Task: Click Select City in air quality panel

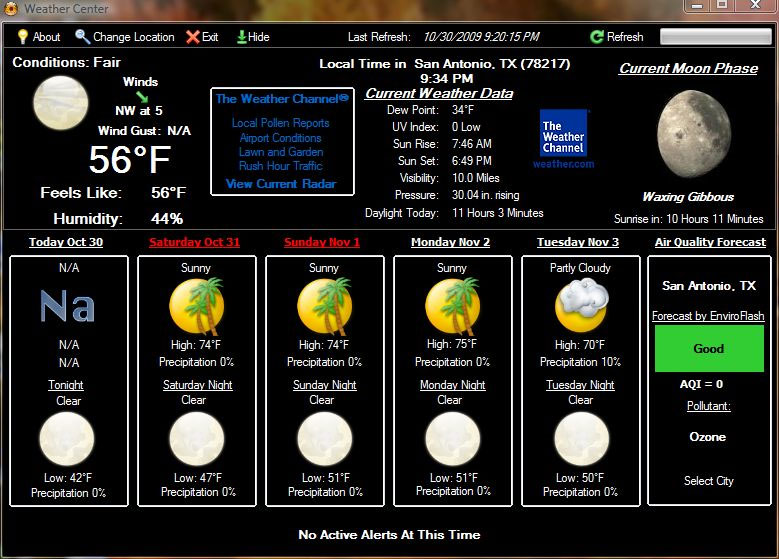Action: 709,481
